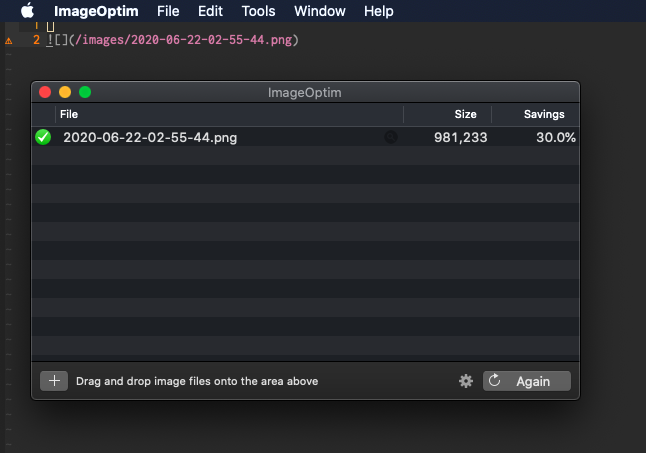
Task: Open the Edit menu
Action: (210, 12)
